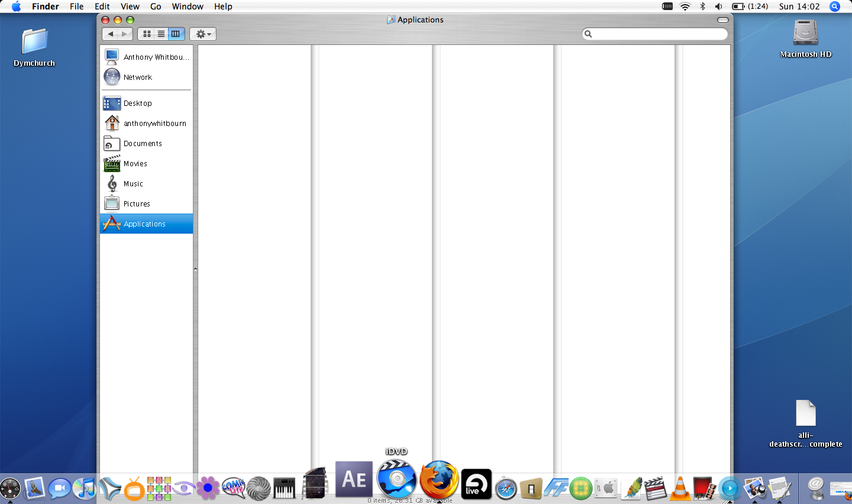Open anthonywhitbourn home in sidebar
Viewport: 852px width, 504px height.
[147, 123]
